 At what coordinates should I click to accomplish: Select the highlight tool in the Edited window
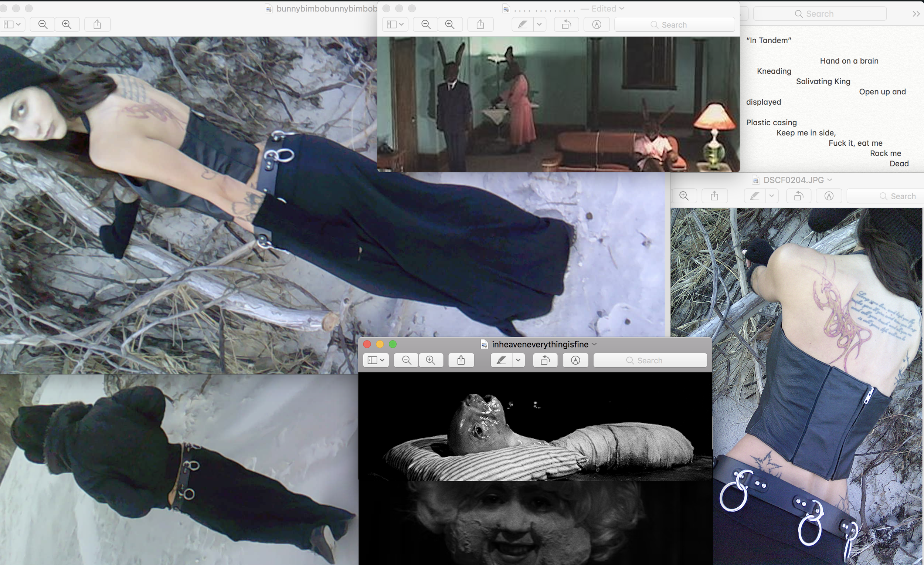tap(522, 24)
